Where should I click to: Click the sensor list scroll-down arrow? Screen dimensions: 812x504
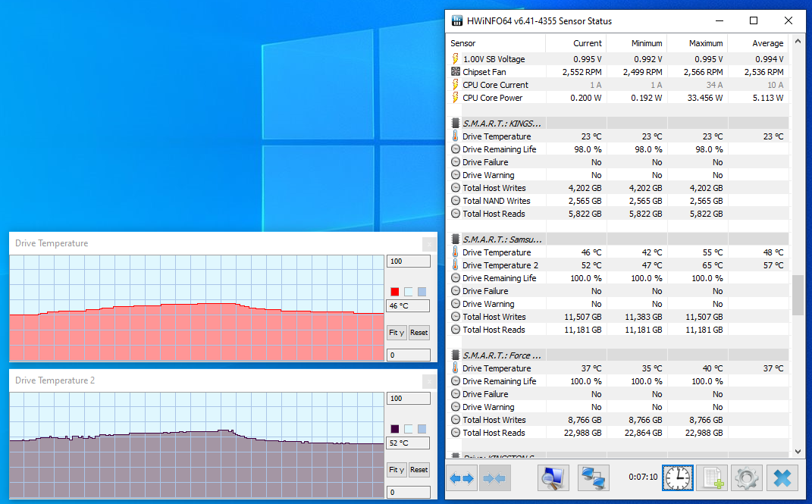point(798,451)
